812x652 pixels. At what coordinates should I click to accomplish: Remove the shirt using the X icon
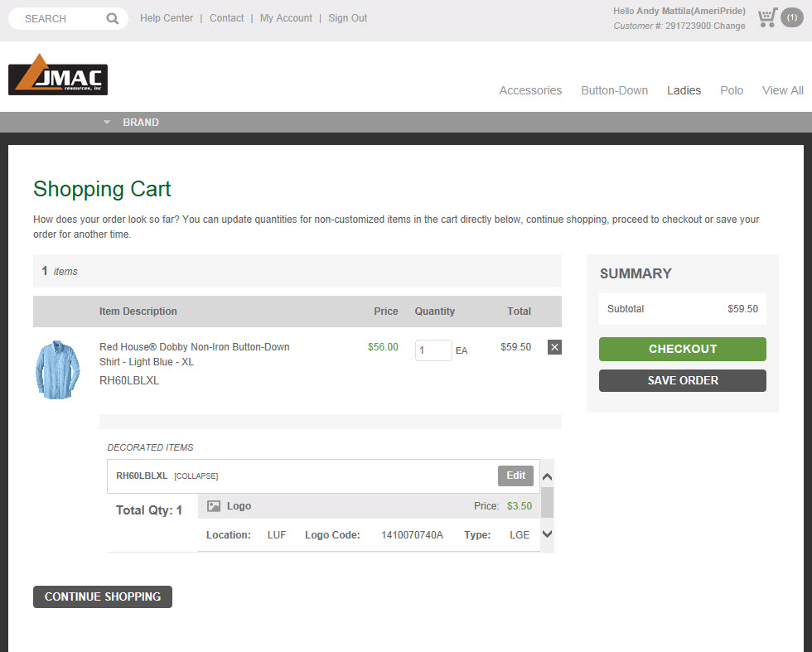coord(554,347)
